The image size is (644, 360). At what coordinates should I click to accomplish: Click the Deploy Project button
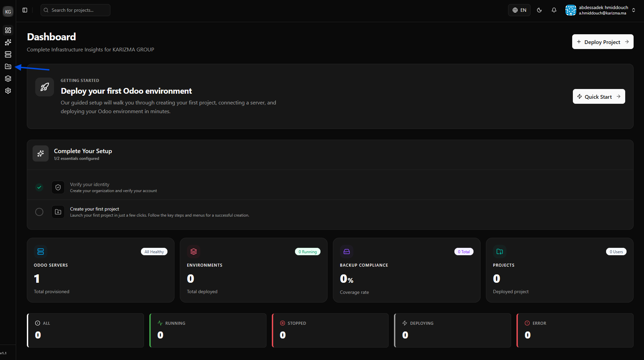603,42
